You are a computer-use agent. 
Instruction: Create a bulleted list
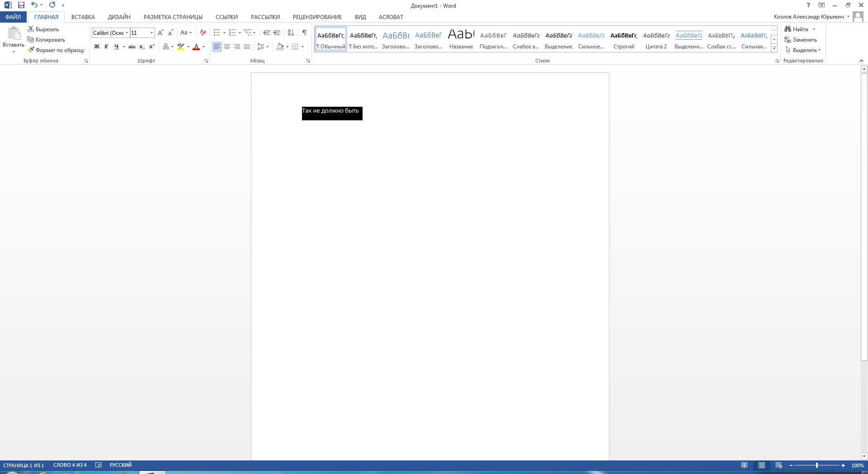[x=217, y=33]
